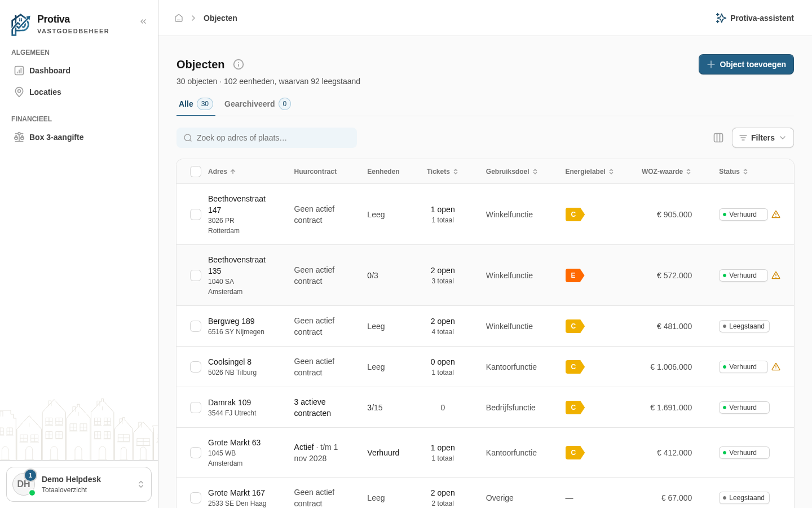Click energy label C badge for Bergweg 189
The width and height of the screenshot is (812, 508).
[x=575, y=326]
